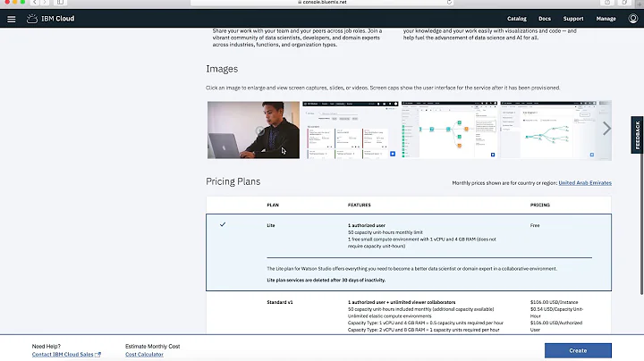
Task: Enlarge the tree diagram screenshot thumbnail
Action: coord(548,130)
